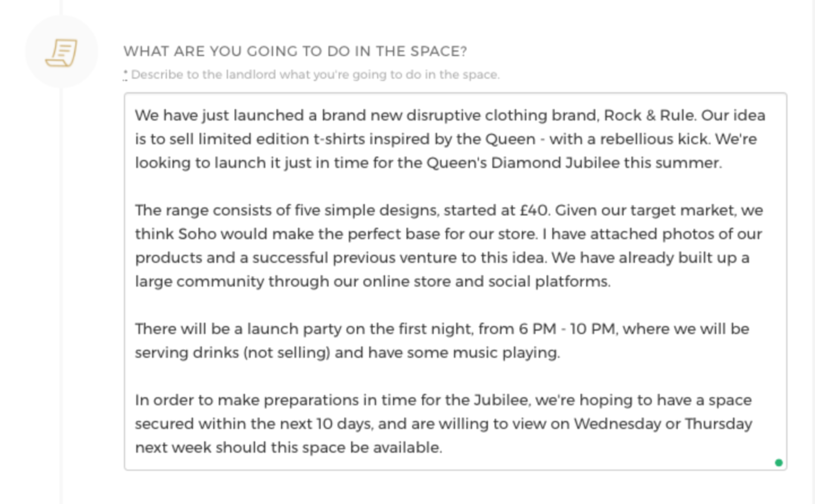The width and height of the screenshot is (815, 504).
Task: Click the 'Describe to the landlord' hint text
Action: tap(315, 75)
